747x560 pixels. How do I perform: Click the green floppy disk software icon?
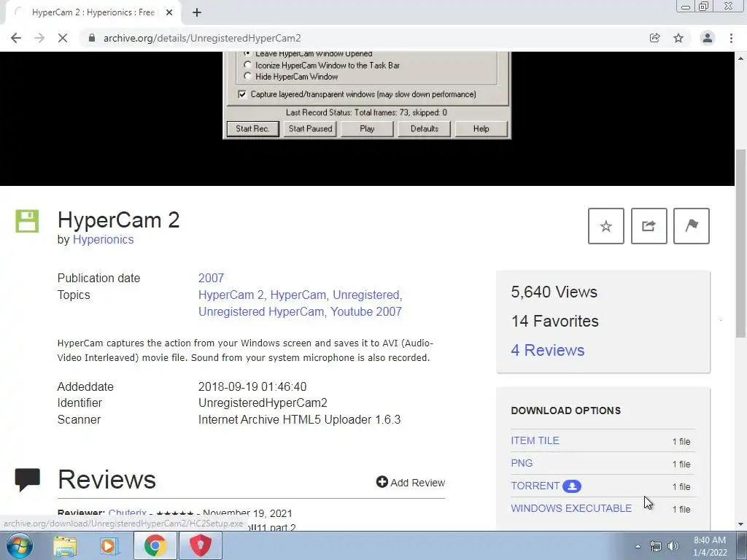pyautogui.click(x=27, y=221)
